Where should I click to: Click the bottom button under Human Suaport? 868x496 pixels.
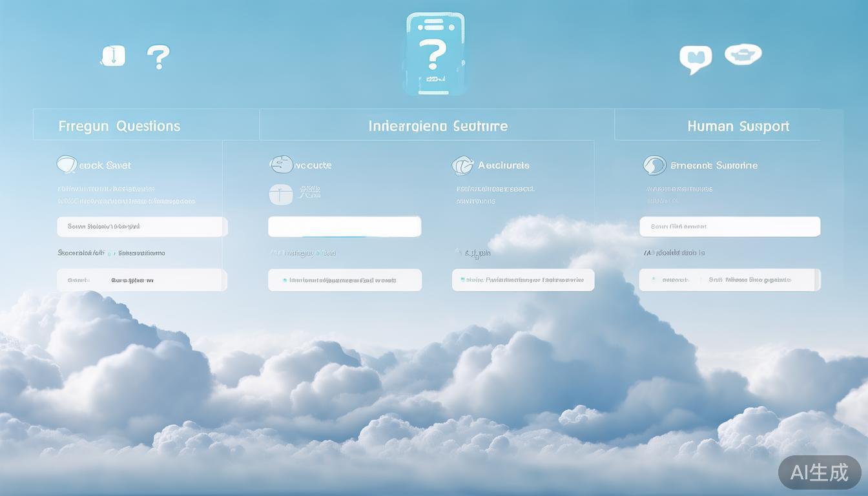pyautogui.click(x=730, y=280)
